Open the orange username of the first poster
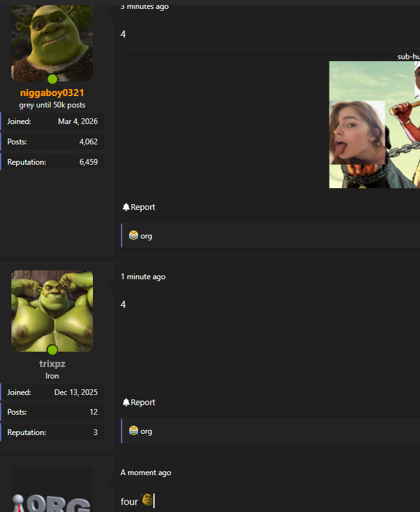Image resolution: width=420 pixels, height=512 pixels. pos(52,93)
